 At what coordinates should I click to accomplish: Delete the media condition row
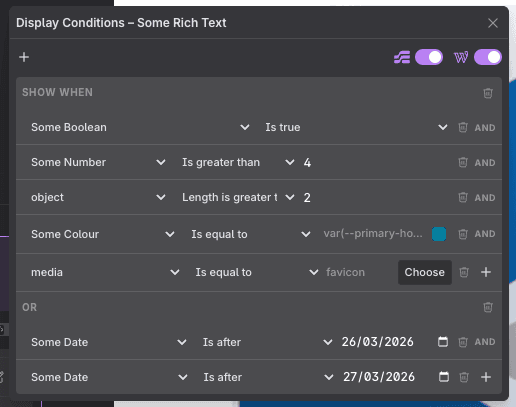[464, 272]
